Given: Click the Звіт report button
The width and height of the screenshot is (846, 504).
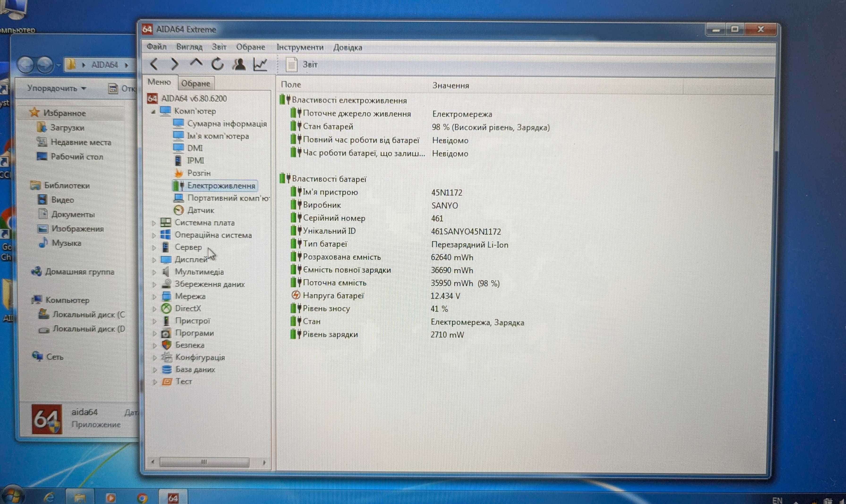Looking at the screenshot, I should (x=302, y=64).
